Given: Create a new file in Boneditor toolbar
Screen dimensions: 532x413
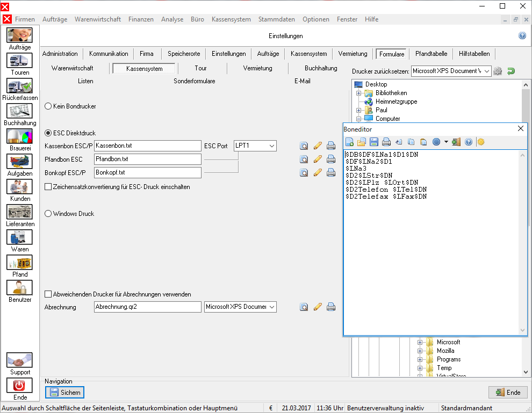Looking at the screenshot, I should (x=349, y=142).
